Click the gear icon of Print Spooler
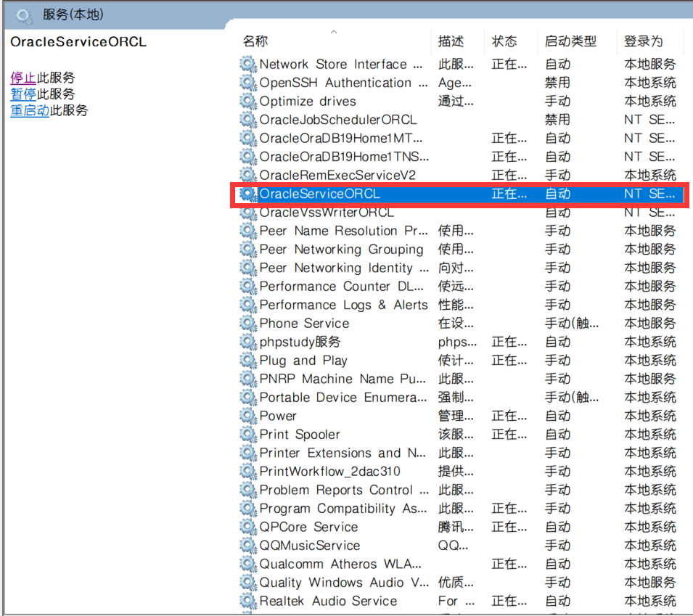 (x=248, y=435)
